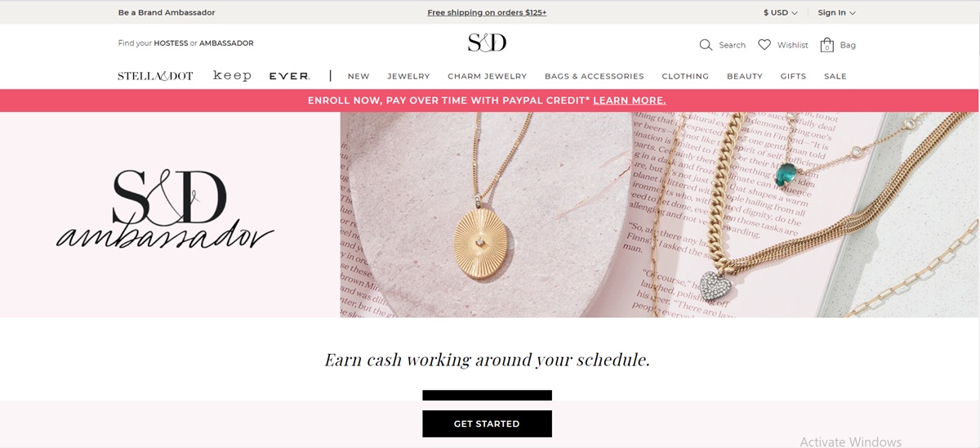Go to the Sale menu item
The image size is (980, 448).
coord(835,76)
